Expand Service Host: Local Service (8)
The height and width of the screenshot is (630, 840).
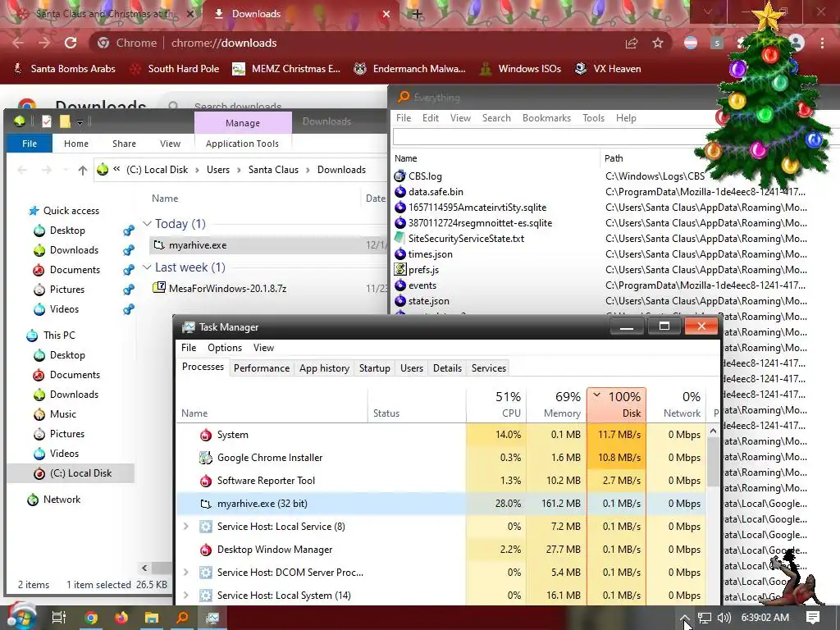[186, 527]
